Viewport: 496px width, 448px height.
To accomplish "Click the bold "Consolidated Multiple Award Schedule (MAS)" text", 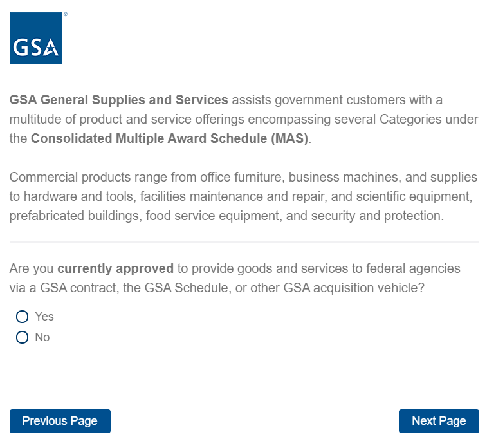I will (x=170, y=138).
